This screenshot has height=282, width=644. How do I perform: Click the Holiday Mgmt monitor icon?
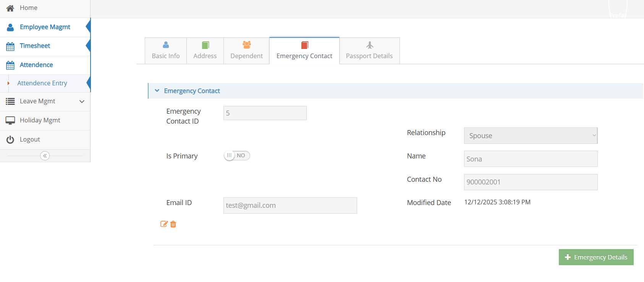pyautogui.click(x=10, y=121)
